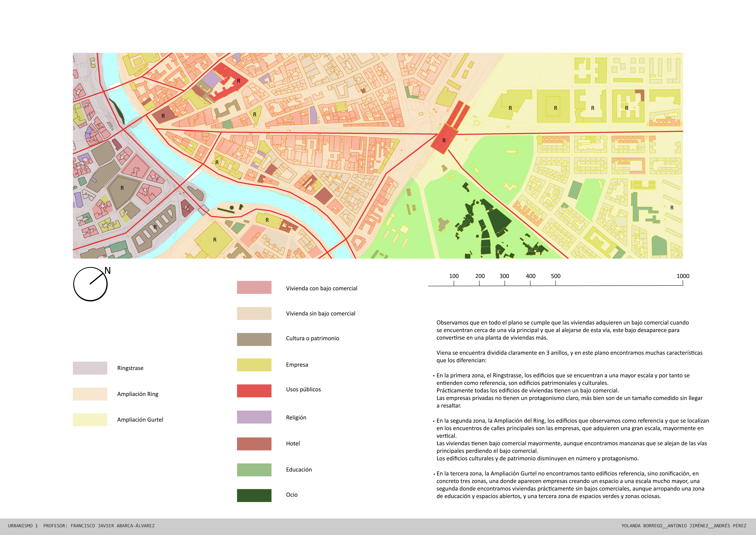This screenshot has height=535, width=756.
Task: Click the light green Educación swatch
Action: 254,470
